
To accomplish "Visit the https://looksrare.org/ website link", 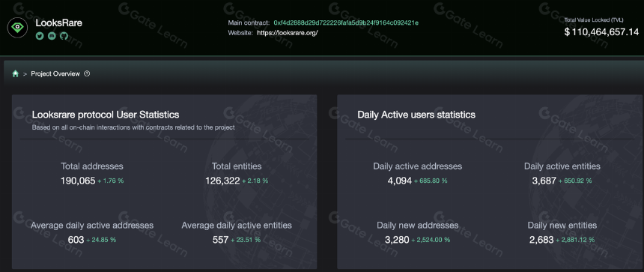I will (288, 32).
